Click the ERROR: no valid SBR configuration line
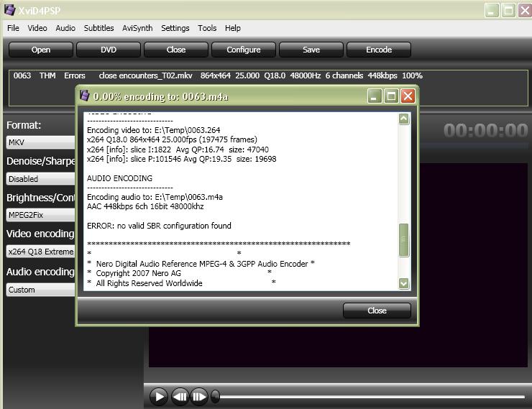This screenshot has width=532, height=409. coord(159,226)
